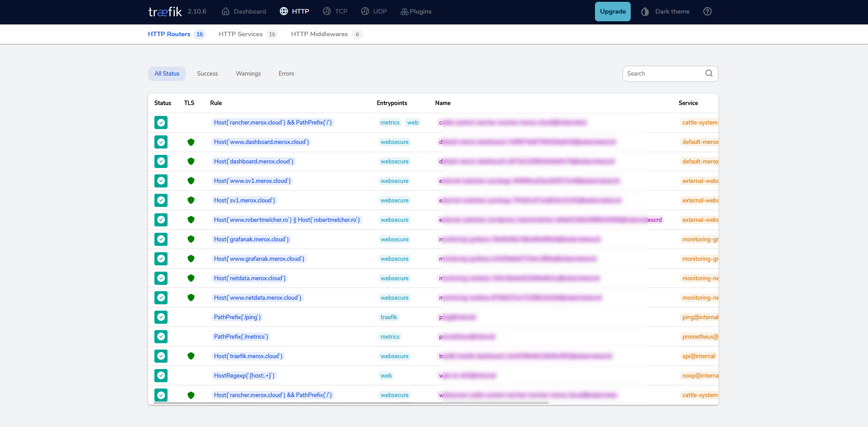The height and width of the screenshot is (427, 868).
Task: Switch to HTTP Middlewares tab
Action: [326, 34]
